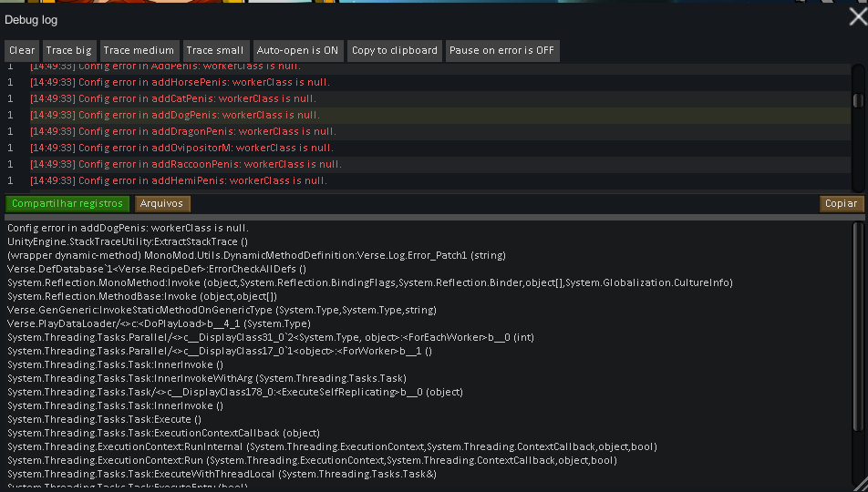
Task: Close the Debug log window
Action: click(858, 17)
